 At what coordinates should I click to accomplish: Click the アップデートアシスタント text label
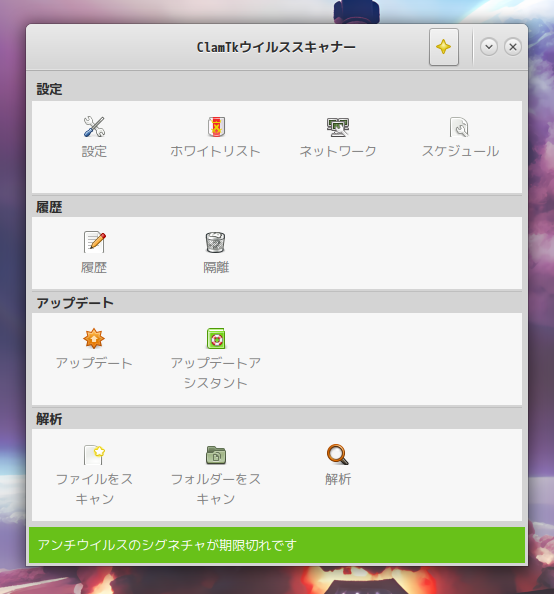(216, 373)
